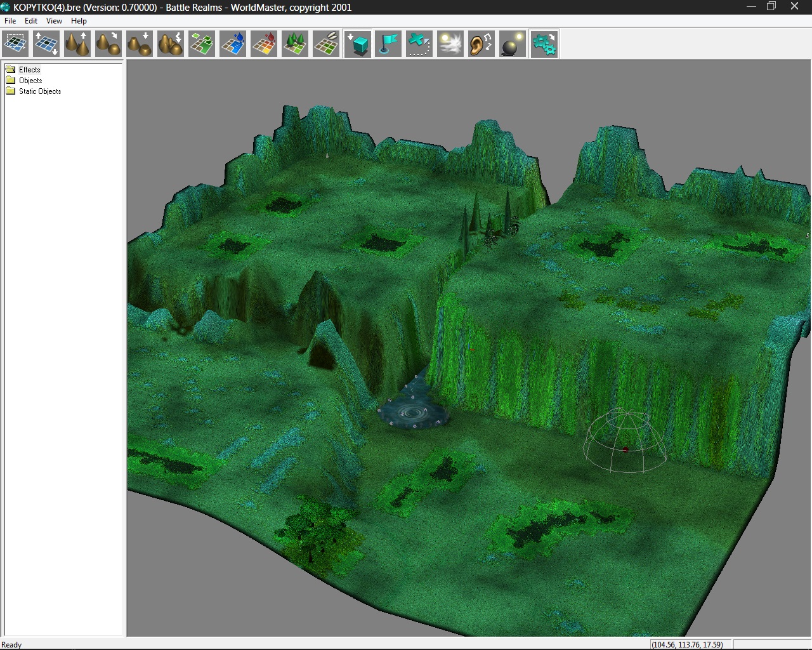Open the File menu
The image size is (812, 650).
pyautogui.click(x=10, y=21)
